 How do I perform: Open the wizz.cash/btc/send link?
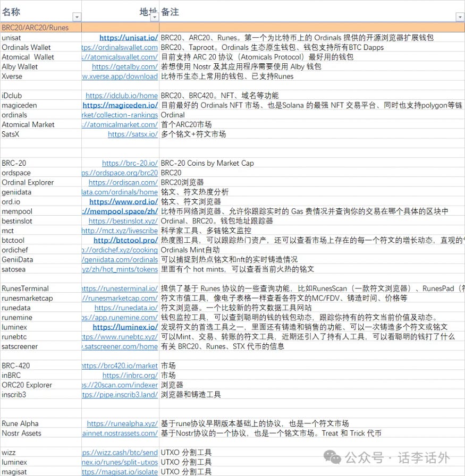[120, 453]
